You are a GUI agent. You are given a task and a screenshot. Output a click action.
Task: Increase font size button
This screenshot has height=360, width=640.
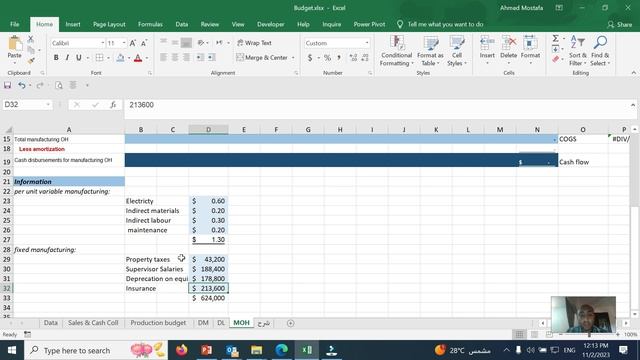click(133, 43)
